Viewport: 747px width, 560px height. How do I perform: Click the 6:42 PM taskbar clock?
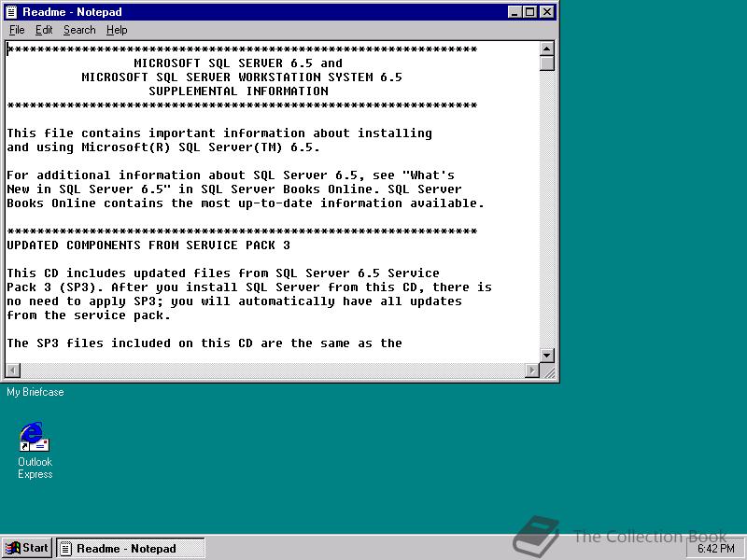(x=715, y=549)
